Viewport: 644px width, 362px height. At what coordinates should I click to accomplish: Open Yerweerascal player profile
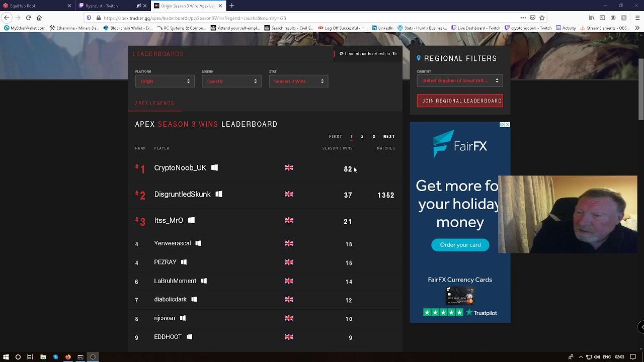click(172, 243)
